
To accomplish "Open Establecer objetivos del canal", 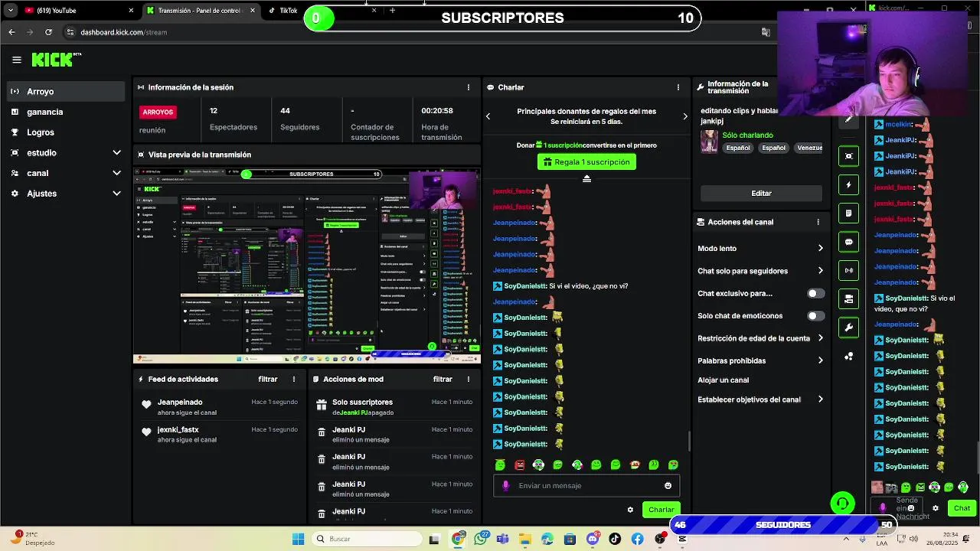I will point(760,399).
